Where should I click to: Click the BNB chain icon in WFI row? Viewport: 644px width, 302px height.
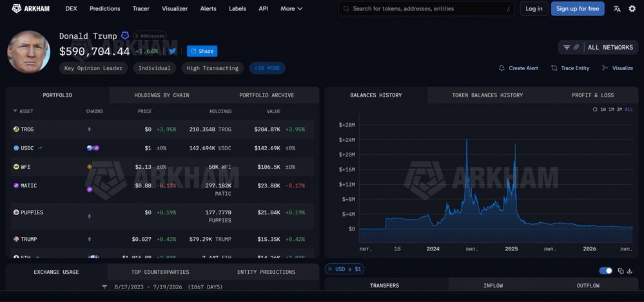[90, 167]
